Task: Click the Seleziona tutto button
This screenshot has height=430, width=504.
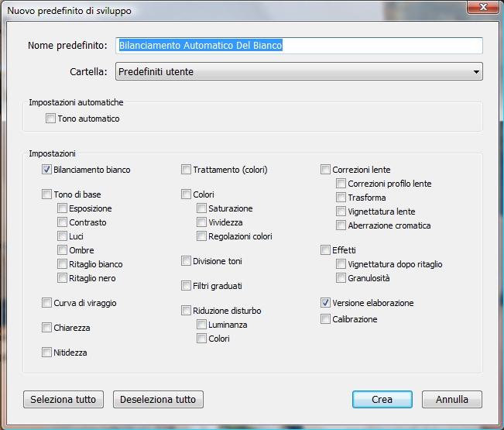Action: click(x=63, y=400)
